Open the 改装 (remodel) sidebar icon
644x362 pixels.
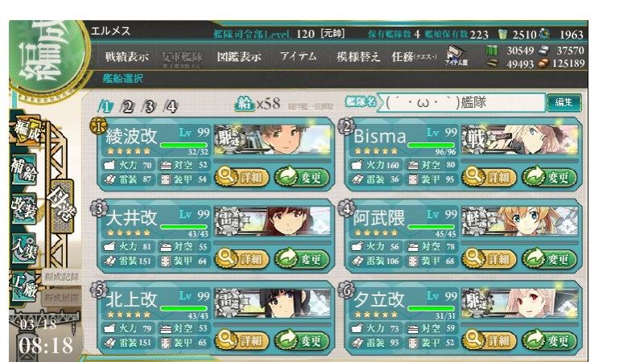coord(24,208)
